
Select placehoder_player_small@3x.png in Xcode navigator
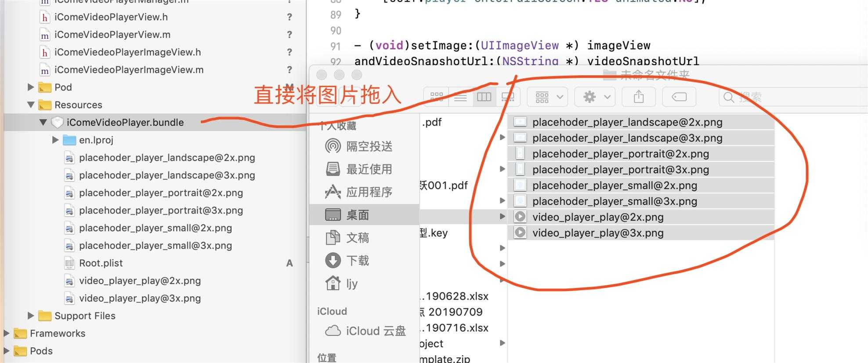coord(156,246)
